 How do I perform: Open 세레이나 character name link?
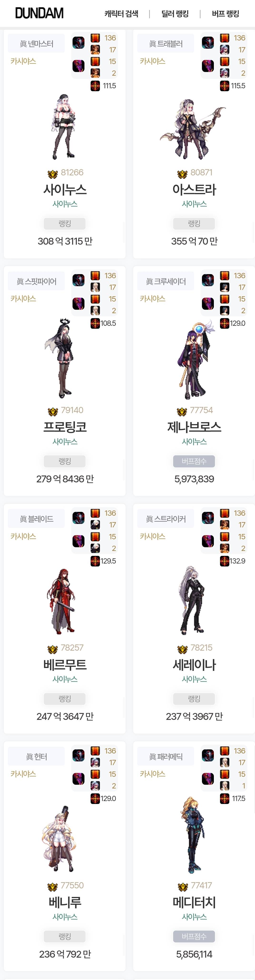pos(194,665)
